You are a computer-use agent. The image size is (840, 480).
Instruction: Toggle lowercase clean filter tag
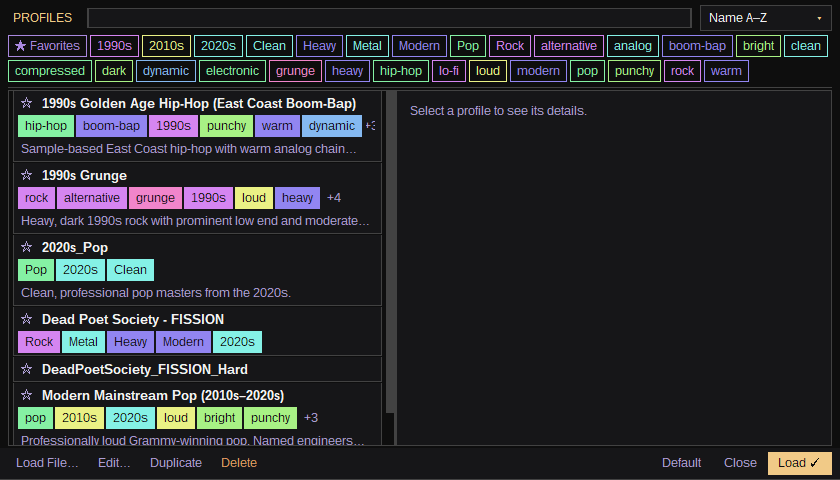pos(806,46)
